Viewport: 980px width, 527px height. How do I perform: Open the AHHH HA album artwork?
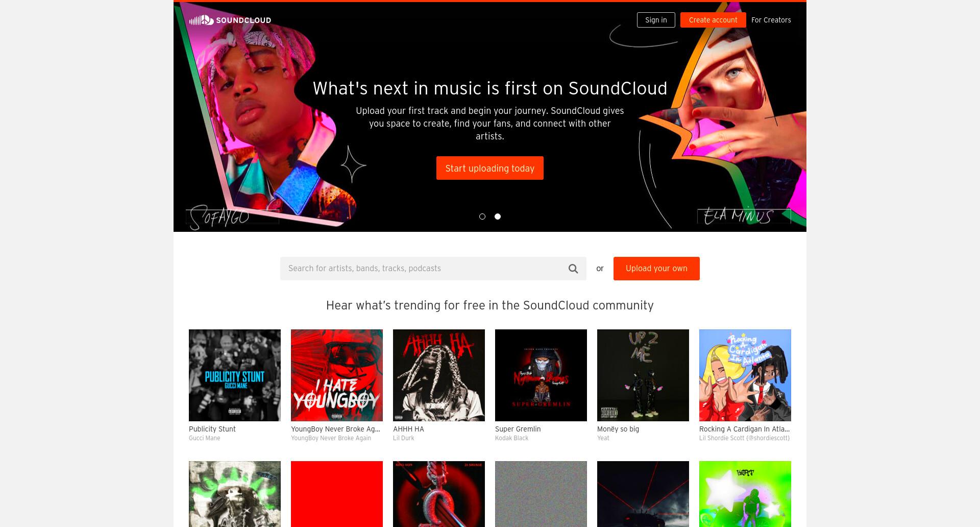click(439, 375)
